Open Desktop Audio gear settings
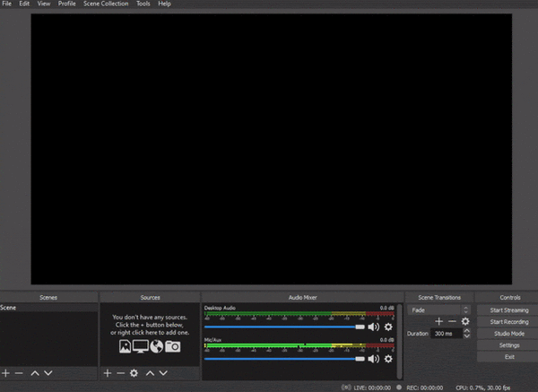 tap(388, 327)
